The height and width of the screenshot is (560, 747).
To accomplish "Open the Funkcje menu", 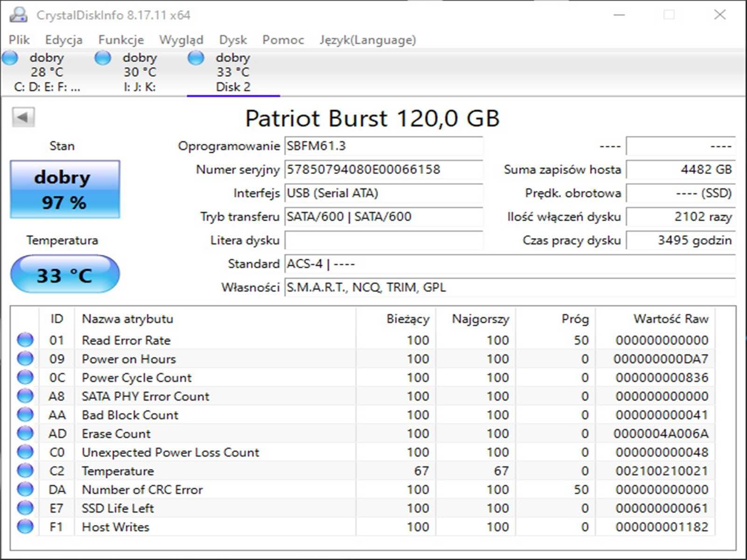I will pos(121,40).
